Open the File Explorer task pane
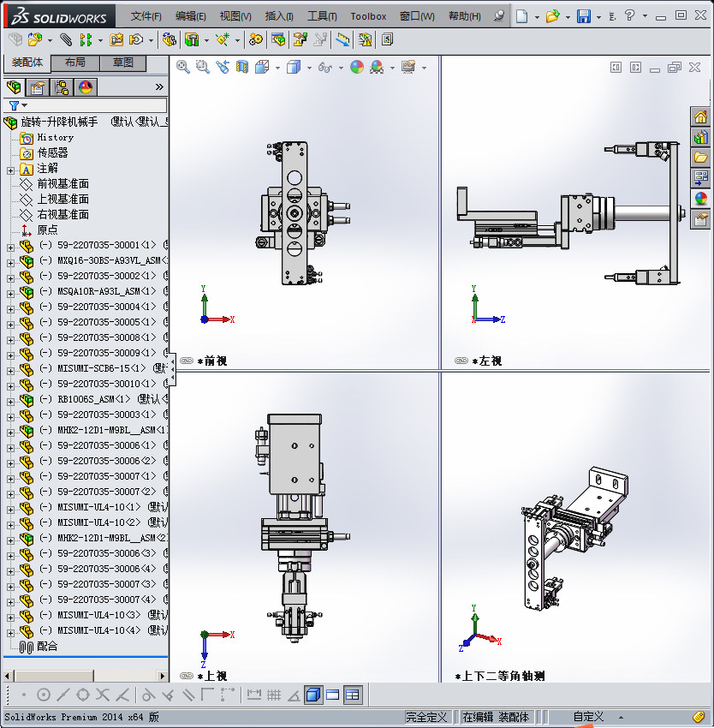 point(700,158)
